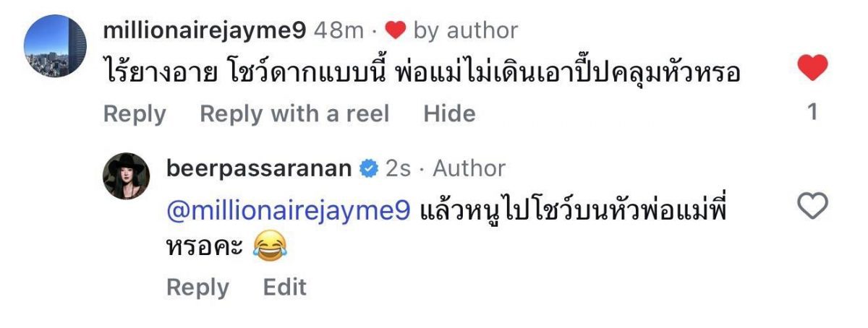Open beerpassaranan's profile avatar
This screenshot has height=328, width=868.
pos(126,176)
